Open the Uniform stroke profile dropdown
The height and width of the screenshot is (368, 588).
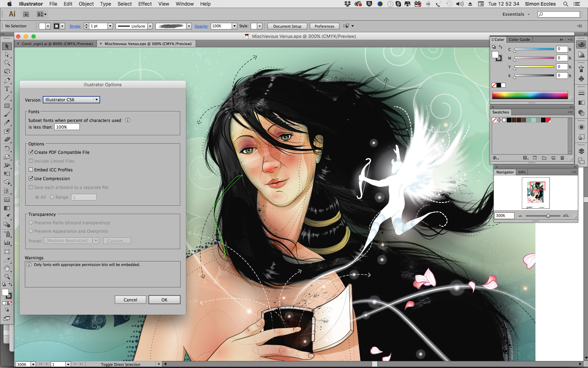pos(150,26)
